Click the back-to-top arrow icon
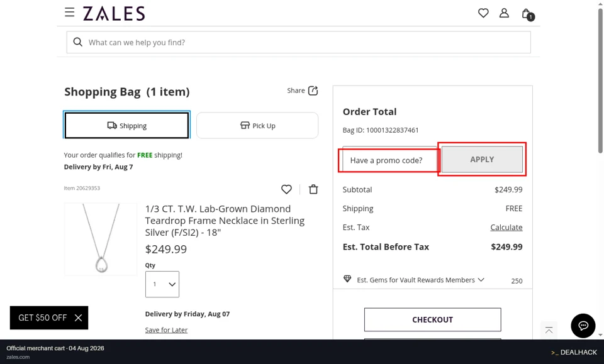 click(549, 330)
